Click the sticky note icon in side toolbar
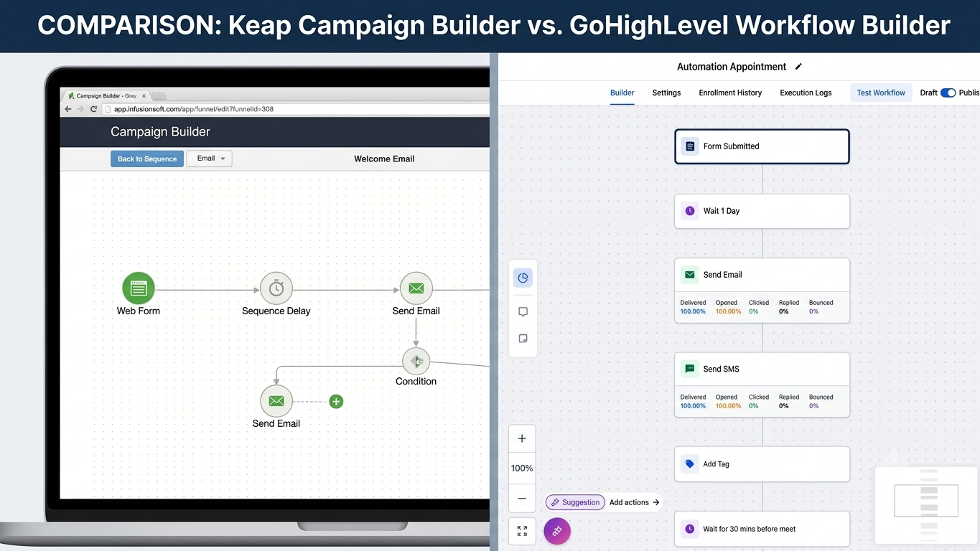980x551 pixels. point(523,339)
